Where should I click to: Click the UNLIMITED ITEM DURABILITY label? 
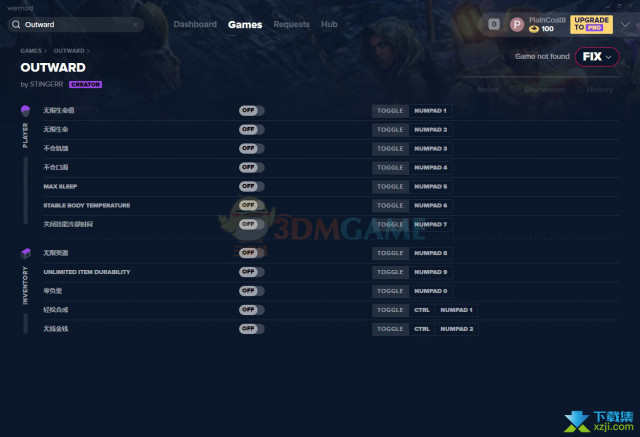(x=87, y=272)
